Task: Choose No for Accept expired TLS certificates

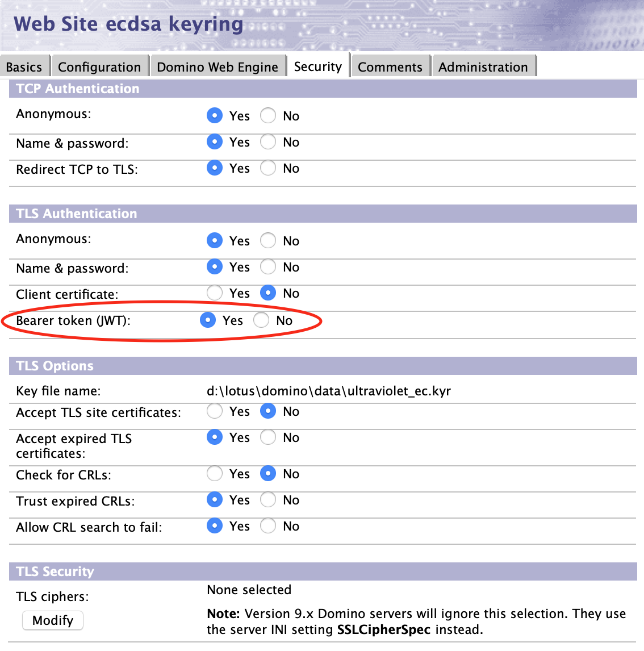Action: click(x=268, y=437)
